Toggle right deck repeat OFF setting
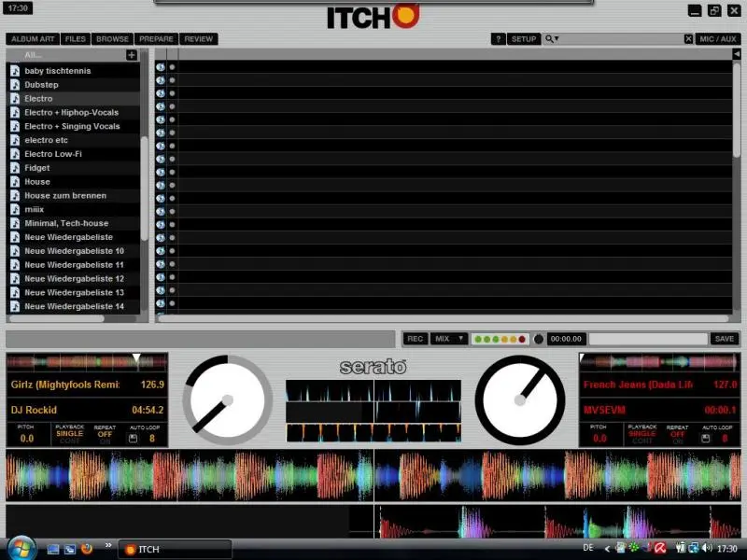 (677, 434)
